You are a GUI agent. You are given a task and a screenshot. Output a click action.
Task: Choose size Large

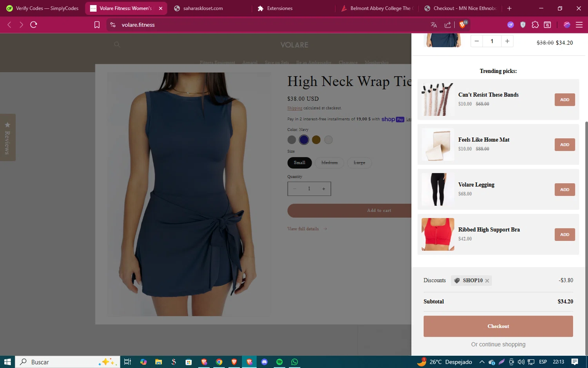click(x=359, y=163)
